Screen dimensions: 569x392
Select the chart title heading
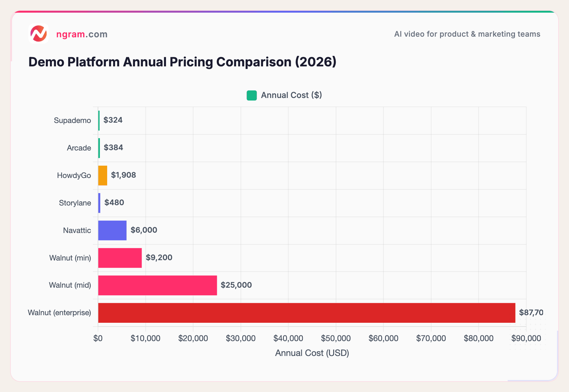pos(182,62)
